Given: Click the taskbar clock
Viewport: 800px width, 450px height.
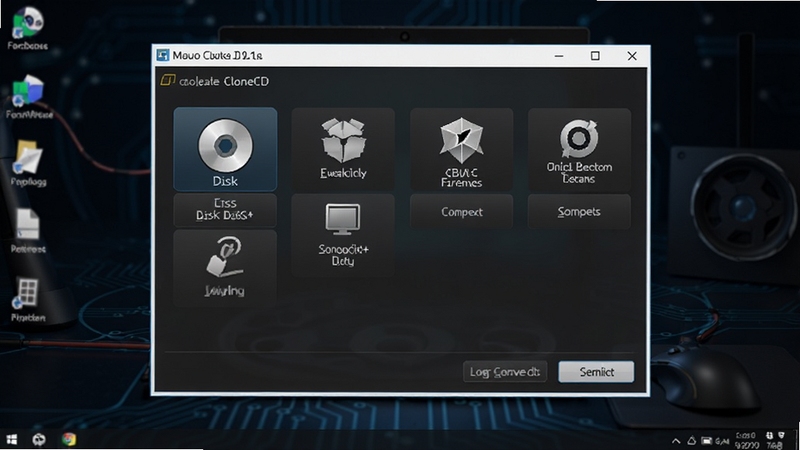Looking at the screenshot, I should pyautogui.click(x=746, y=440).
